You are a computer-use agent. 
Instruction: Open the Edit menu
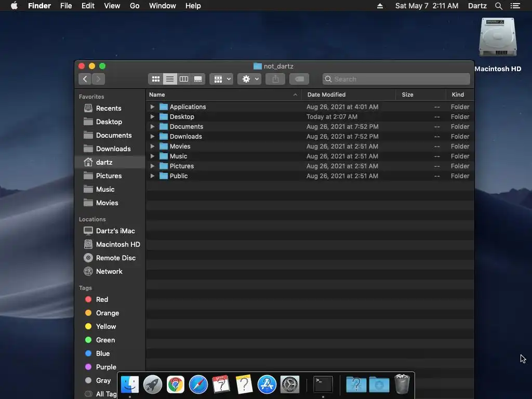click(x=88, y=6)
